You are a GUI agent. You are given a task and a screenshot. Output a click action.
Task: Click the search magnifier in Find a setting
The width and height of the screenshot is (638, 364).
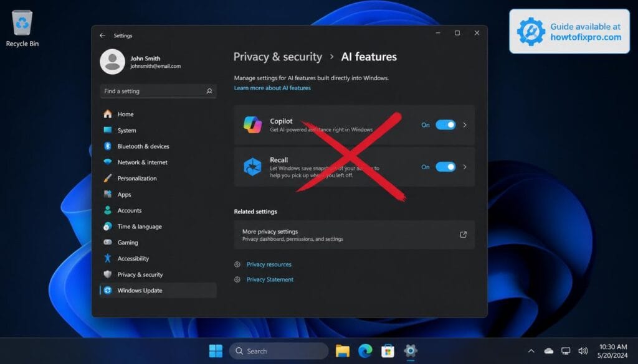(209, 91)
